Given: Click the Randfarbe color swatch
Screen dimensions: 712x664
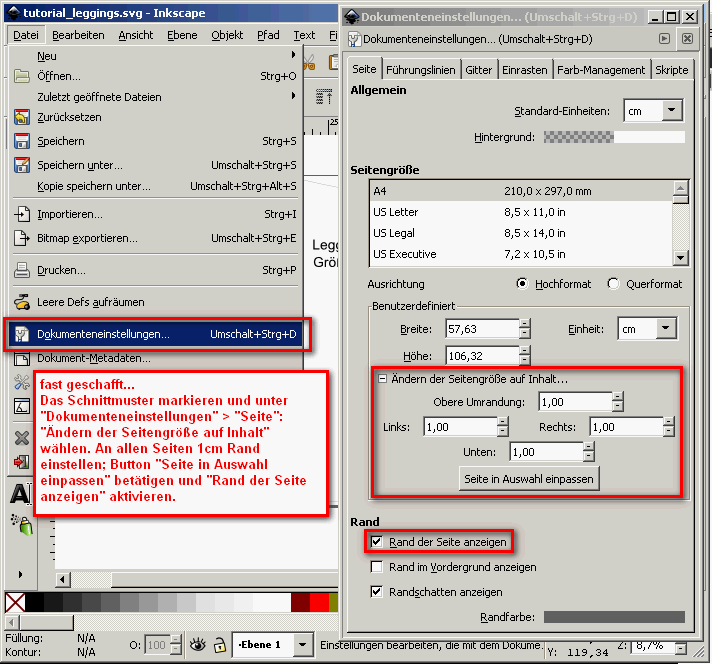Looking at the screenshot, I should pos(614,618).
